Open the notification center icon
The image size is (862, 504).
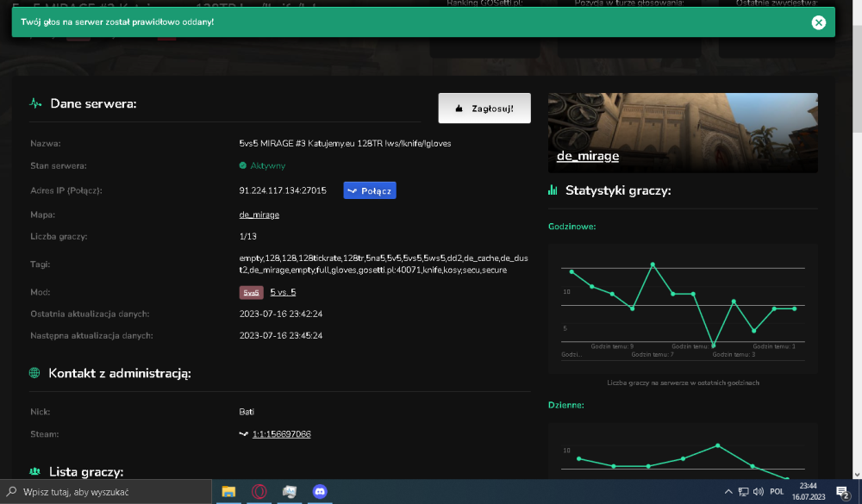point(843,491)
